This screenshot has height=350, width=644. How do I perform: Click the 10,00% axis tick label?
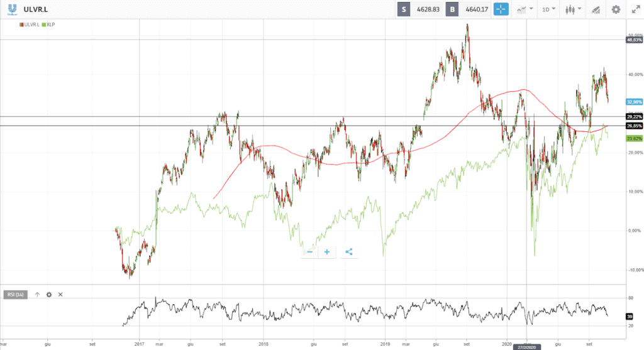tap(635, 192)
